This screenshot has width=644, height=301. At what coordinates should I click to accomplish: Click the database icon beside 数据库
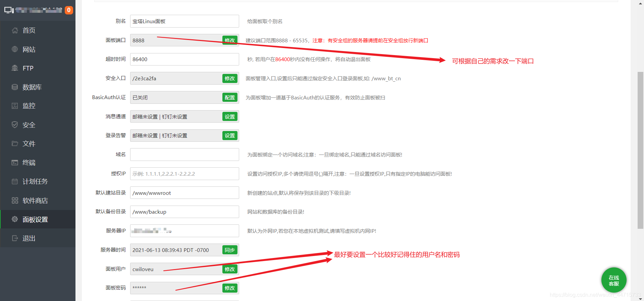[x=15, y=87]
